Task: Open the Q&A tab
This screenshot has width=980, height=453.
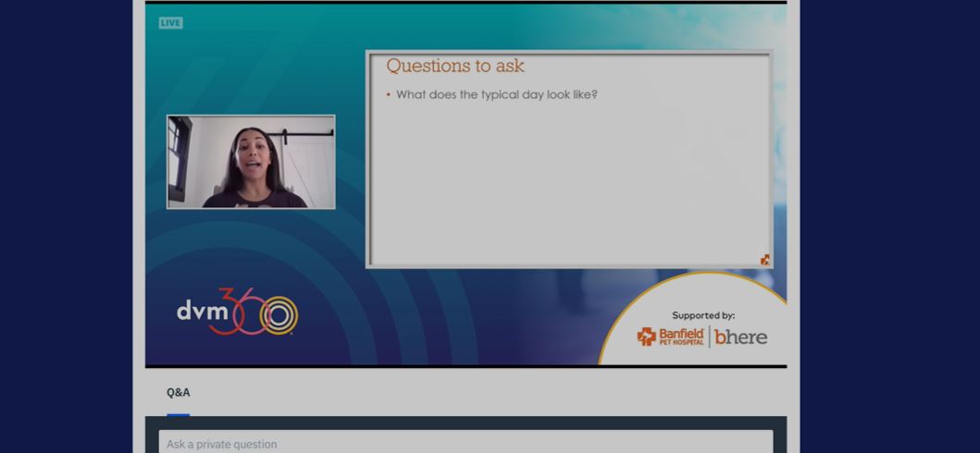Action: [x=178, y=393]
